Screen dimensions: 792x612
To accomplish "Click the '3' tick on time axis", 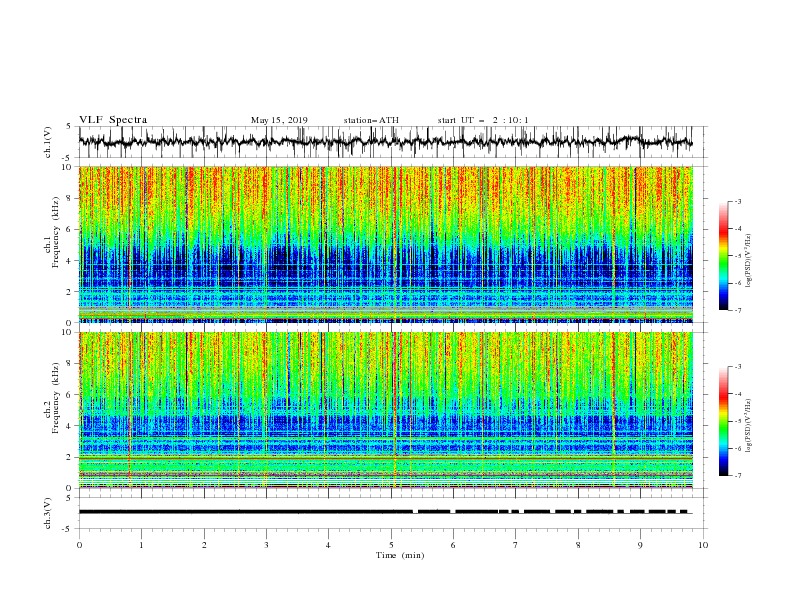I will pos(266,545).
